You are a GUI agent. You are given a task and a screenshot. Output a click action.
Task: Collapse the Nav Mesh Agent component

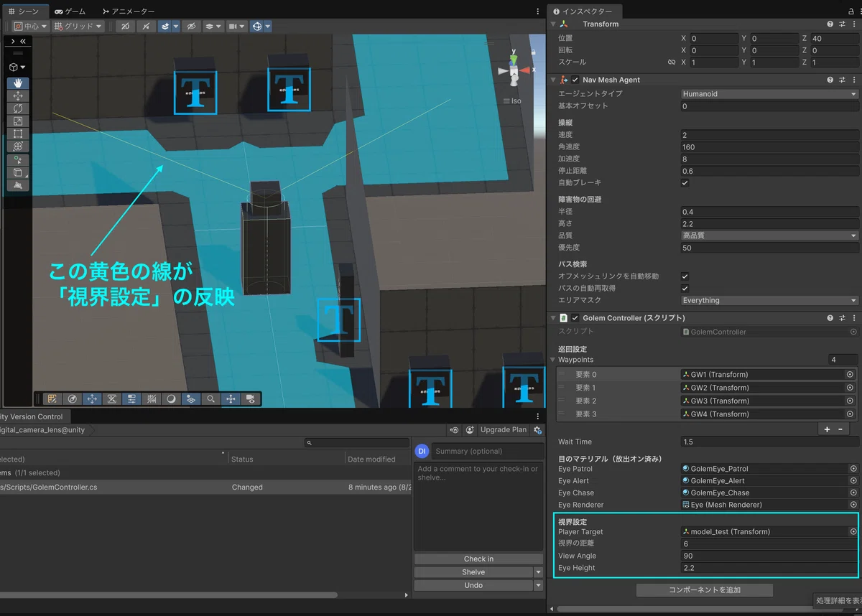pos(552,80)
